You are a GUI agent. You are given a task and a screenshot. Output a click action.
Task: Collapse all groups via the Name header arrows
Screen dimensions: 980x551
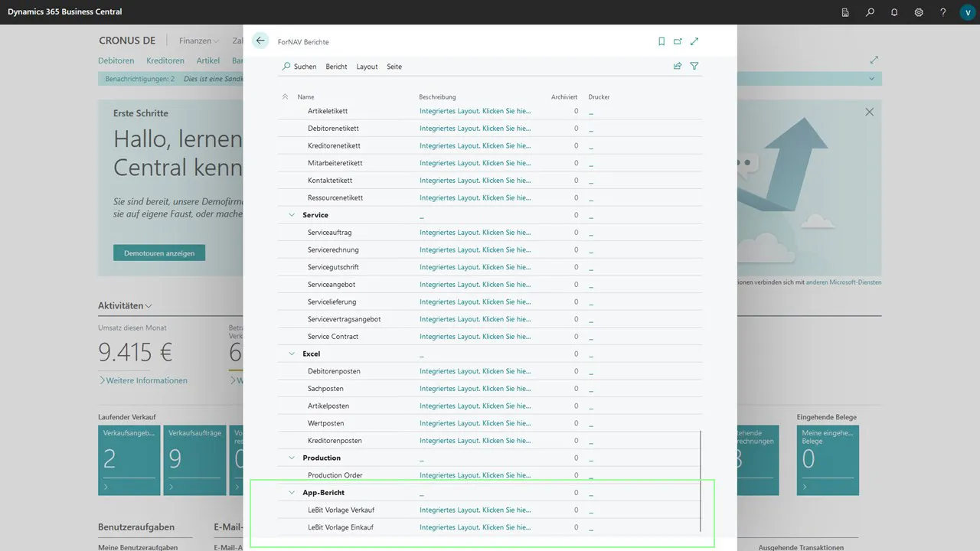pyautogui.click(x=286, y=97)
